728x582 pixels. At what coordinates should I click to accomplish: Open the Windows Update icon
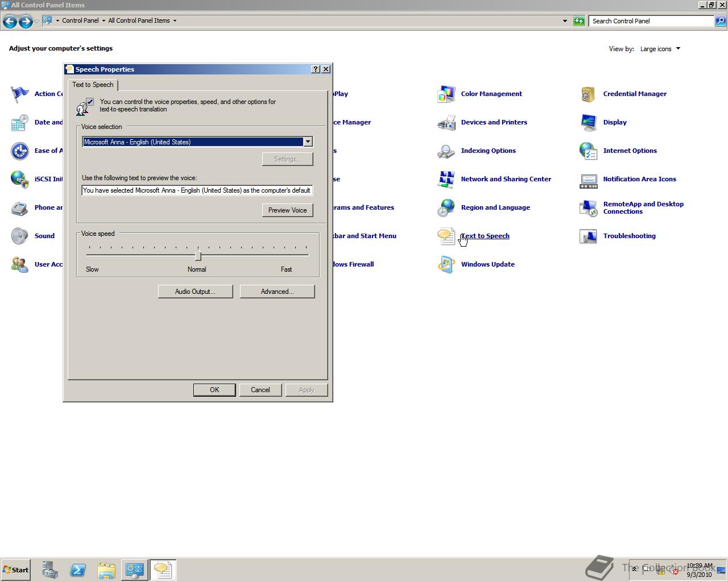[446, 264]
